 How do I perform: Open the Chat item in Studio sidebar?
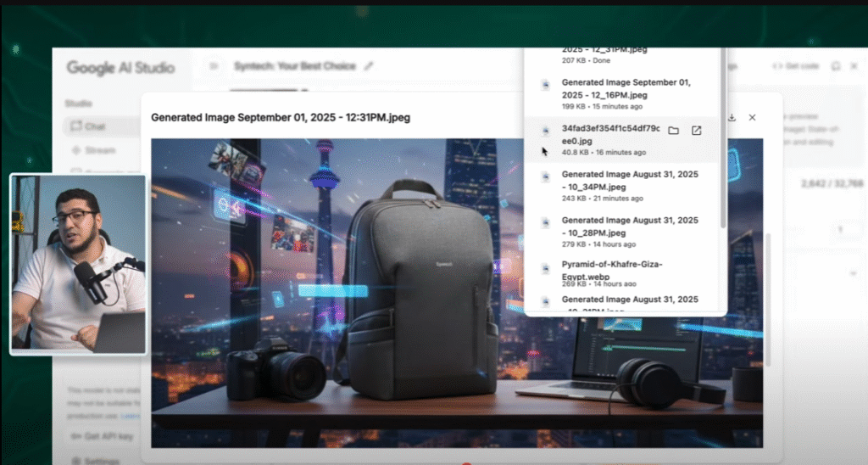tap(94, 126)
